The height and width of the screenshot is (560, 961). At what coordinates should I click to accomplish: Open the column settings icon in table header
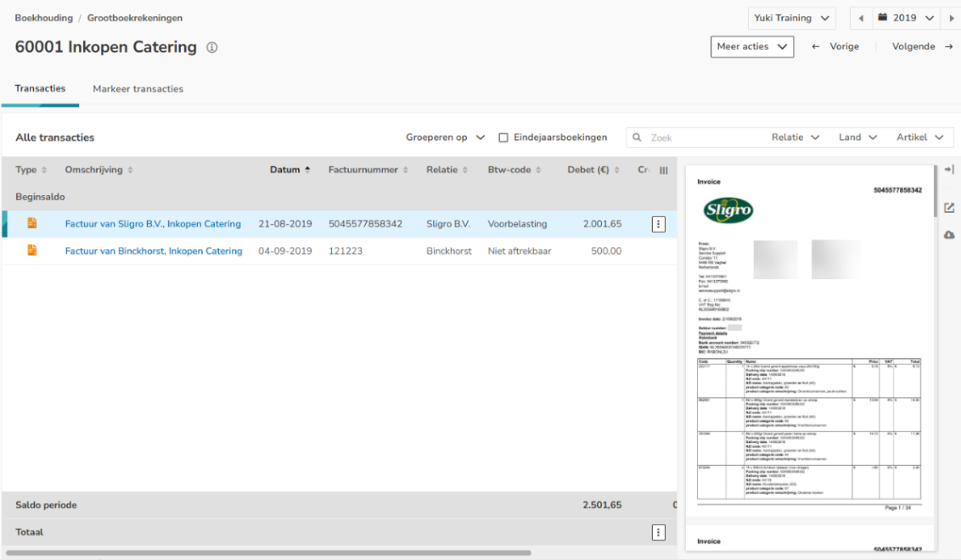click(663, 171)
